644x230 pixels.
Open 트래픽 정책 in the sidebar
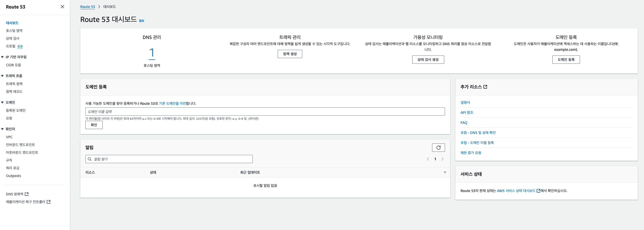pyautogui.click(x=14, y=84)
